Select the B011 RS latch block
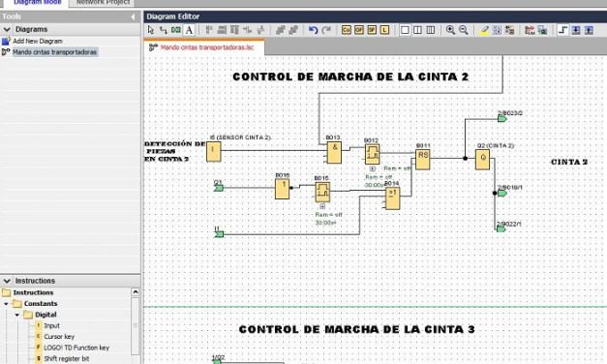This screenshot has height=364, width=607. 423,159
